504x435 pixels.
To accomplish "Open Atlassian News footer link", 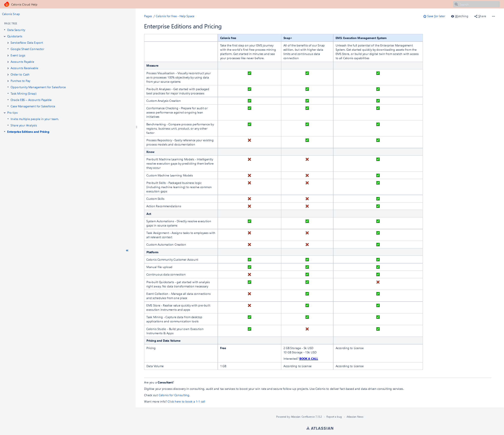I will coord(355,417).
